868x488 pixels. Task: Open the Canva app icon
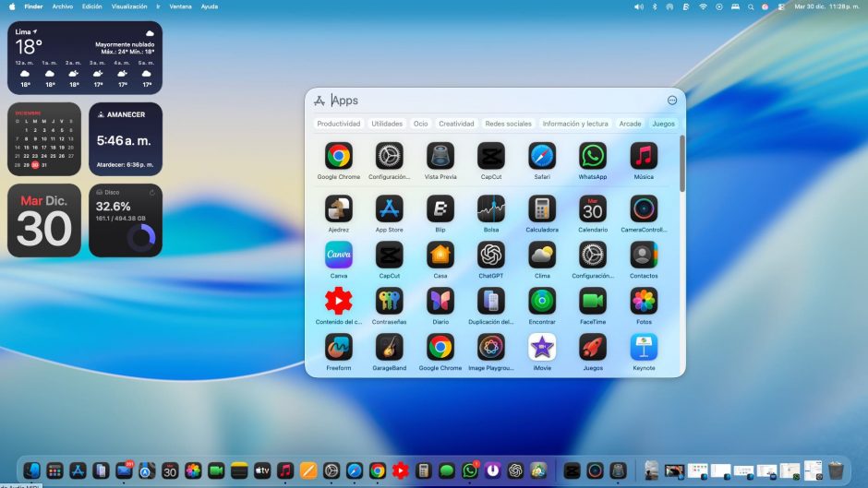(338, 255)
